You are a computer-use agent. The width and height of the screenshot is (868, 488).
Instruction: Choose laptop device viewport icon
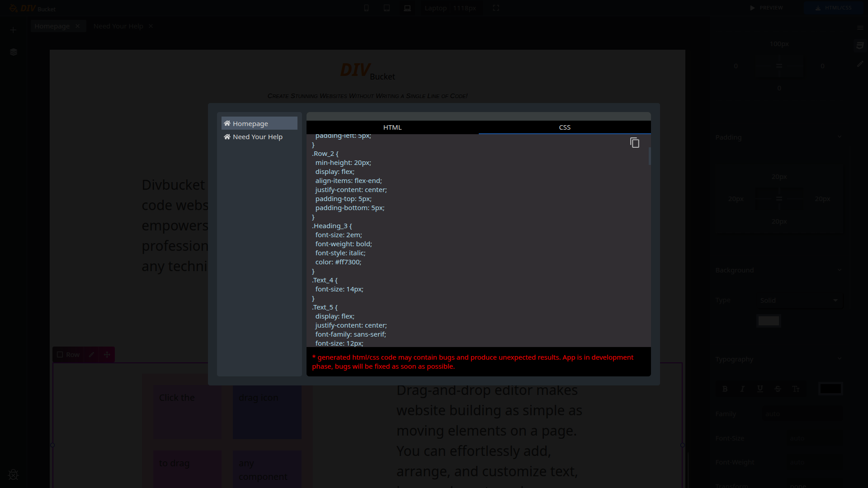click(407, 8)
